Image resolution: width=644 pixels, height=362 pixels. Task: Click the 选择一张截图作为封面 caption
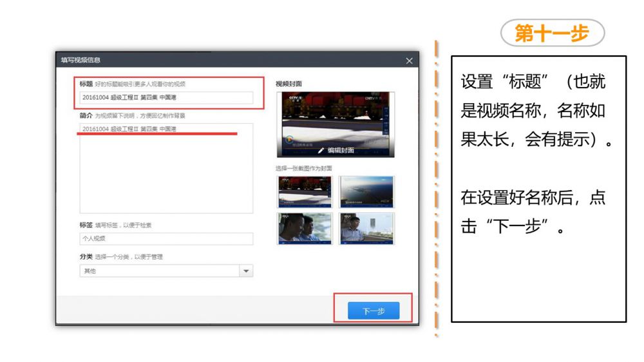[303, 169]
